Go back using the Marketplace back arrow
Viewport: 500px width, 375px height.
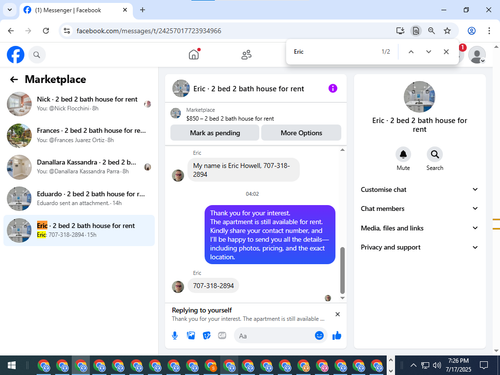(x=14, y=79)
